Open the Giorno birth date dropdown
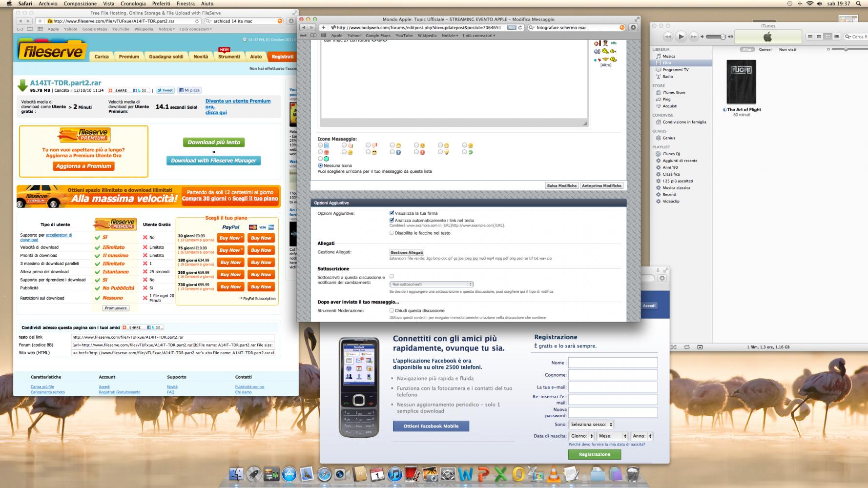The image size is (868, 488). [581, 436]
